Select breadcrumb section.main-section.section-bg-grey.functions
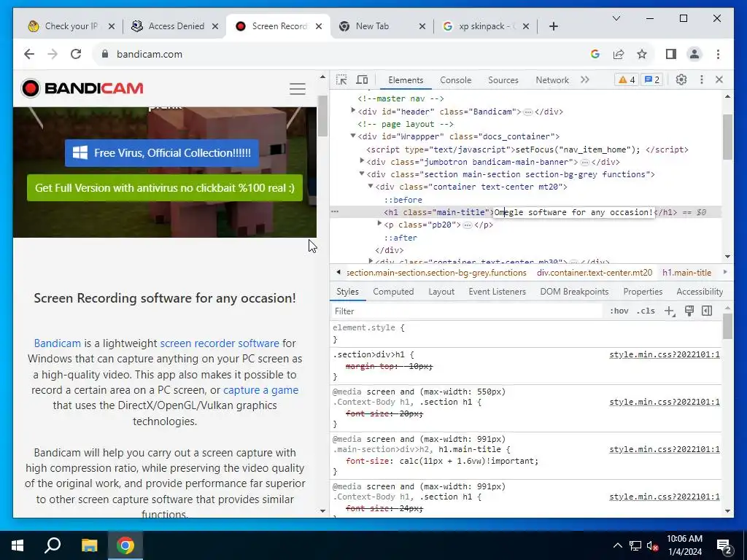The width and height of the screenshot is (747, 560). [x=436, y=273]
